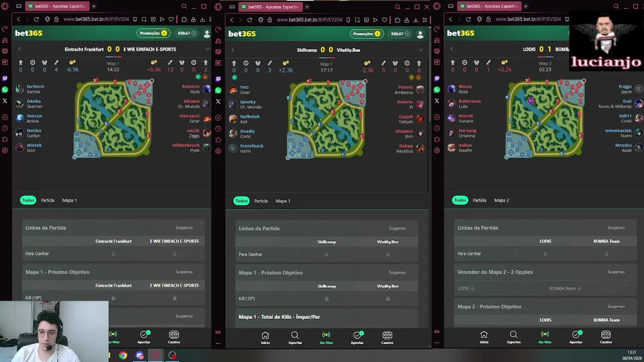The width and height of the screenshot is (644, 362).
Task: Open a new tab in the left browser
Action: (94, 6)
